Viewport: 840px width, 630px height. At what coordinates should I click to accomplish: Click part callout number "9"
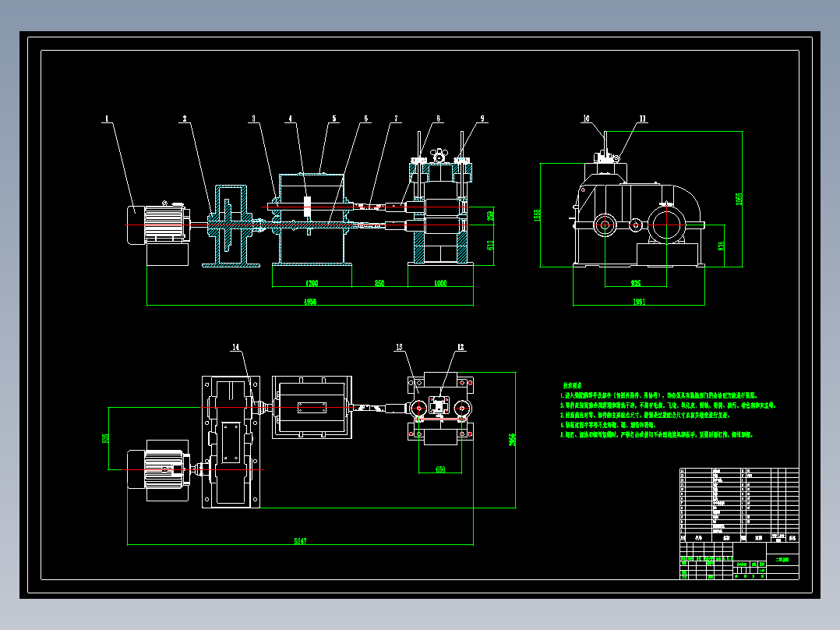pyautogui.click(x=482, y=119)
